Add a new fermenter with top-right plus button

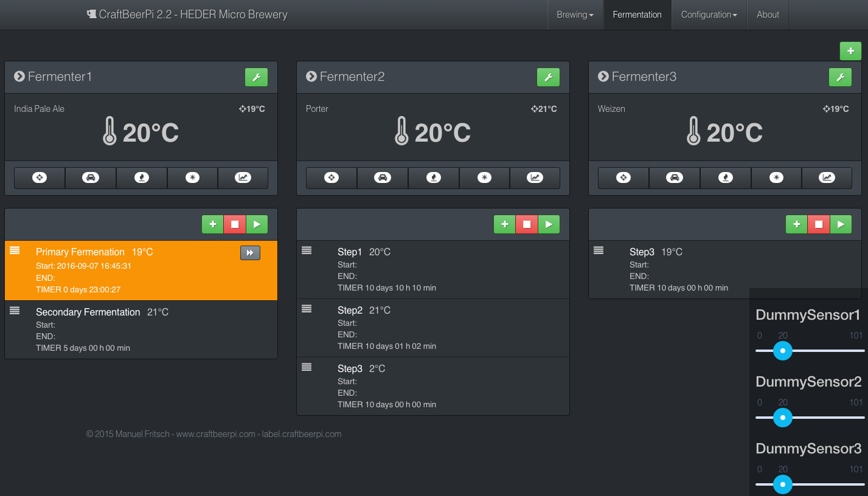point(850,51)
